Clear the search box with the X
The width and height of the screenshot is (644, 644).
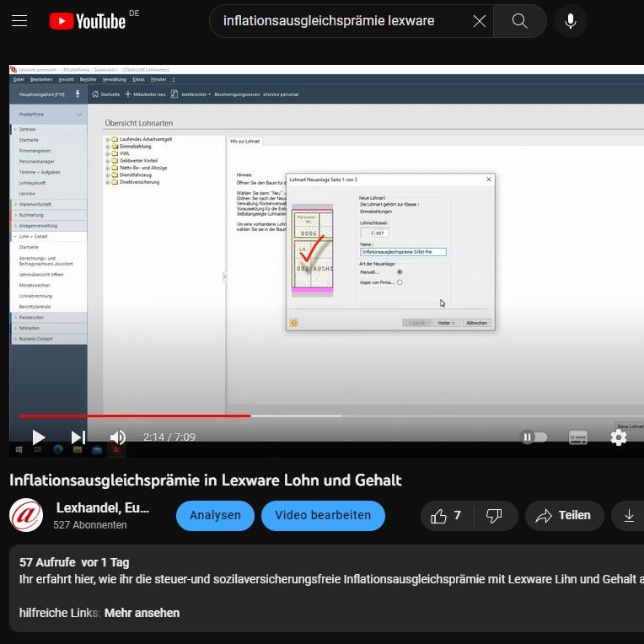coord(480,21)
